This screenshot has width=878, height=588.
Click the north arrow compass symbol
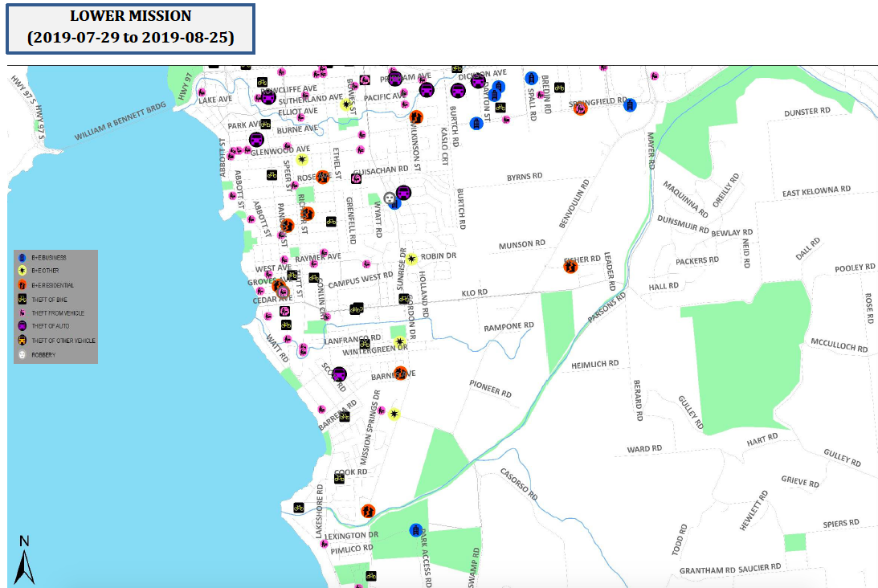click(x=24, y=560)
